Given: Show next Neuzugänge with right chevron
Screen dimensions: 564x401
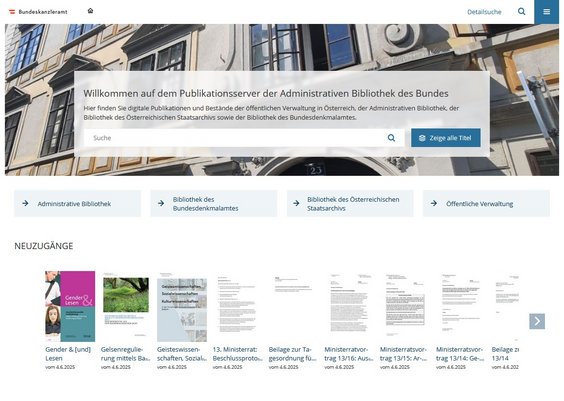Looking at the screenshot, I should tap(537, 321).
